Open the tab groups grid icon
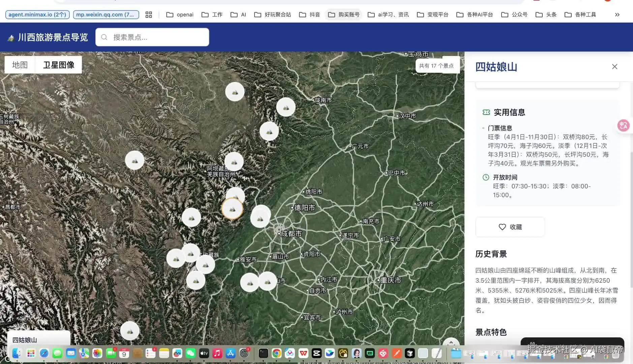 point(149,14)
